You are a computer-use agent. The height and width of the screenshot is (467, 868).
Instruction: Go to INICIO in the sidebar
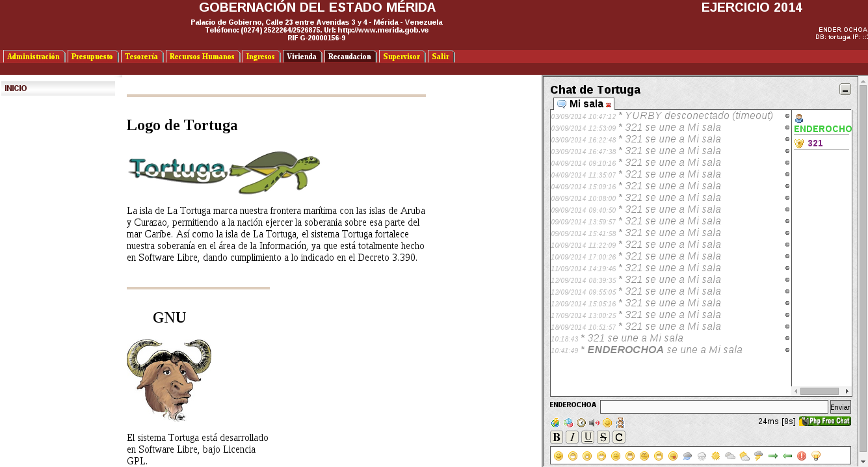click(x=58, y=88)
